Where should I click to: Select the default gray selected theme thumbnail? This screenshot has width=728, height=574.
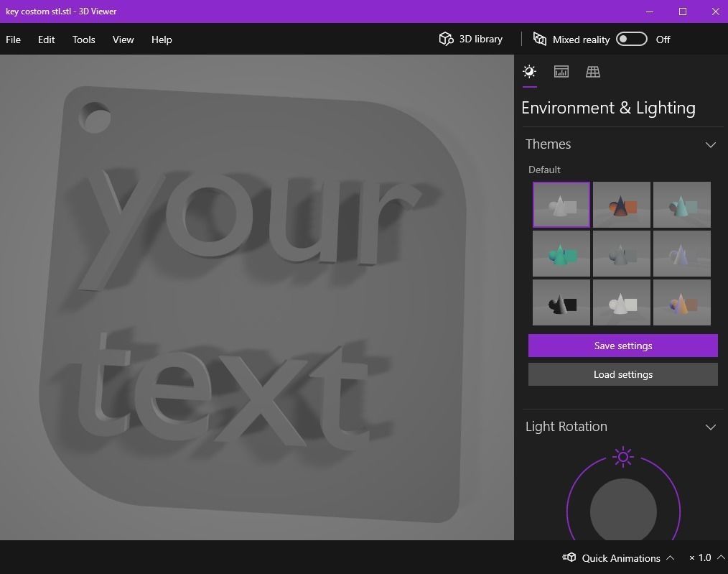[x=561, y=205]
